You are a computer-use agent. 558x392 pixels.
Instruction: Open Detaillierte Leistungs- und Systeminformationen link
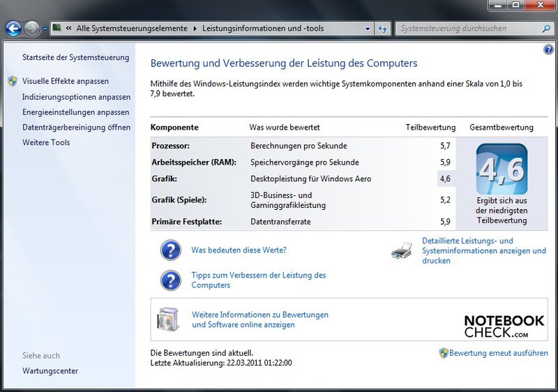484,250
